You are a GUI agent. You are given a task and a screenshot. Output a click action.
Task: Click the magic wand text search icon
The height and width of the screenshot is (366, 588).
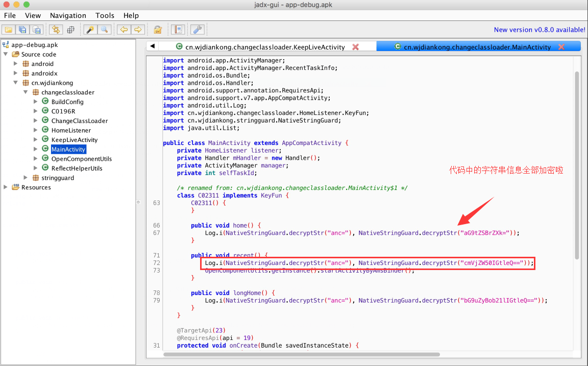point(90,30)
